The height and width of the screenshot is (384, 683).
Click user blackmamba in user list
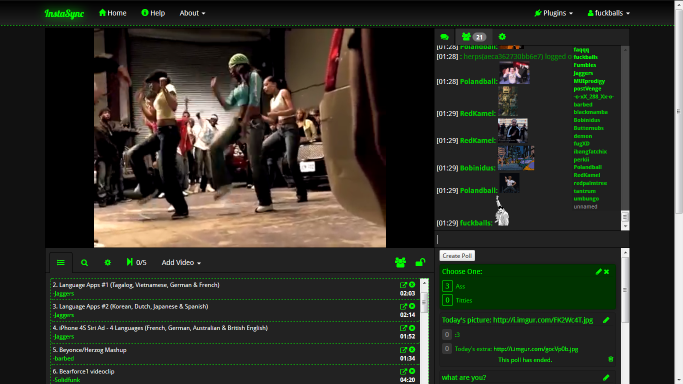click(x=591, y=112)
